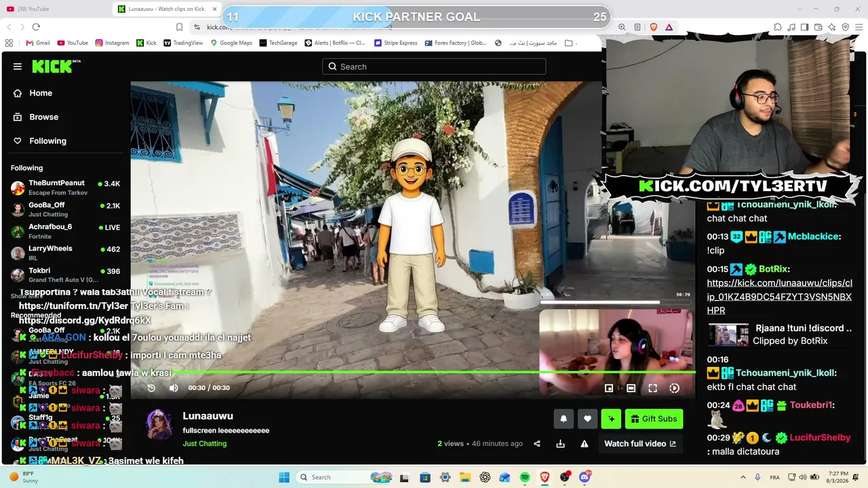
Task: Go back with the browser back arrow
Action: (x=9, y=27)
